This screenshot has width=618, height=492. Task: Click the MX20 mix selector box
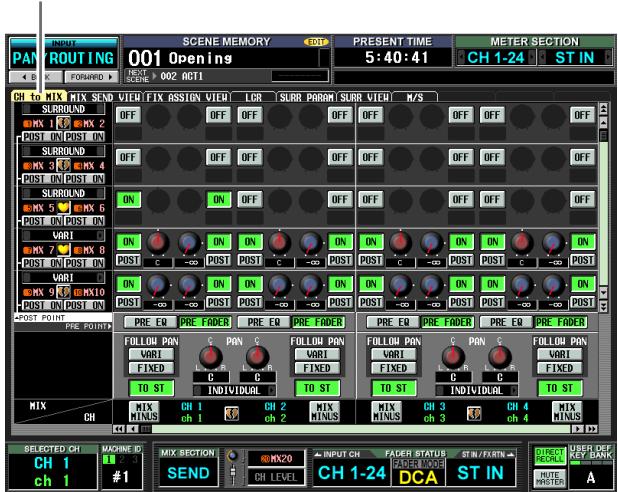click(276, 458)
